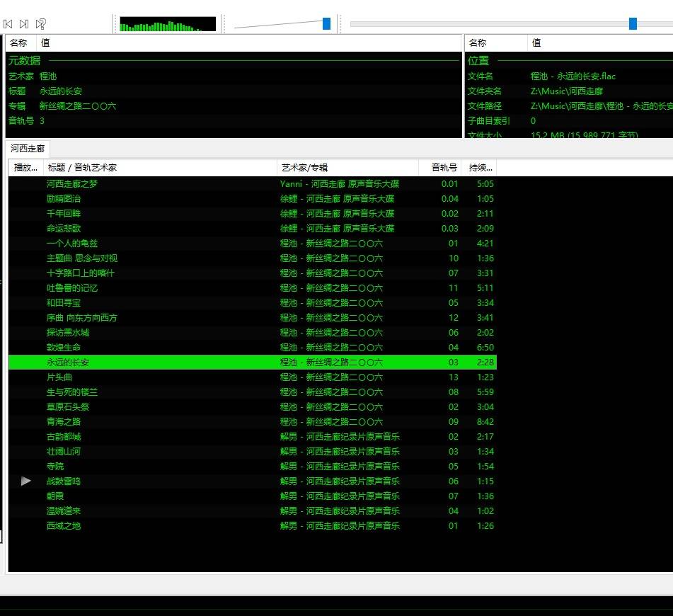Click track number 0.04 of 励精图治
This screenshot has height=616, width=673.
pyautogui.click(x=450, y=199)
